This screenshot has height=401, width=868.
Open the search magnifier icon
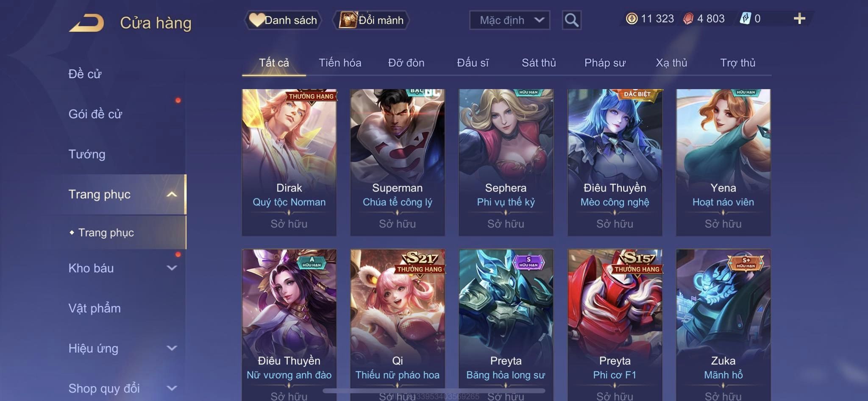pyautogui.click(x=571, y=20)
